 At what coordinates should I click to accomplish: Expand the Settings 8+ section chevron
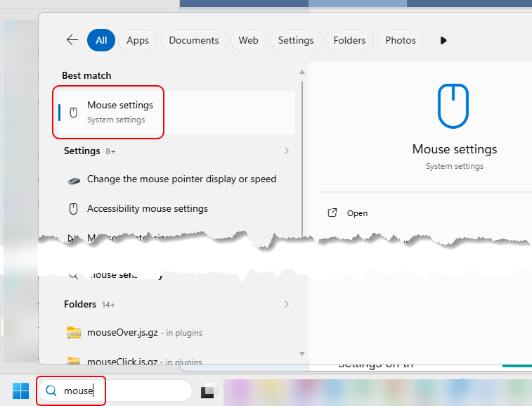click(287, 151)
